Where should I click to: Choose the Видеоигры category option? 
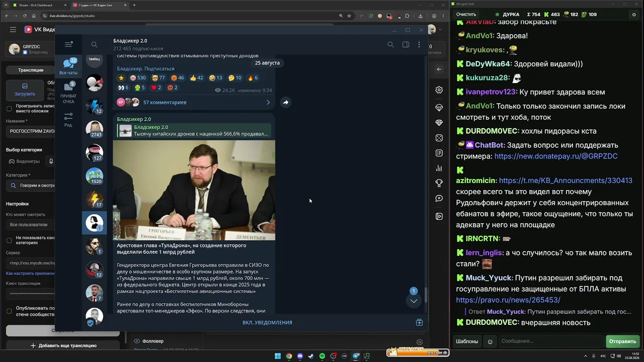click(24, 161)
